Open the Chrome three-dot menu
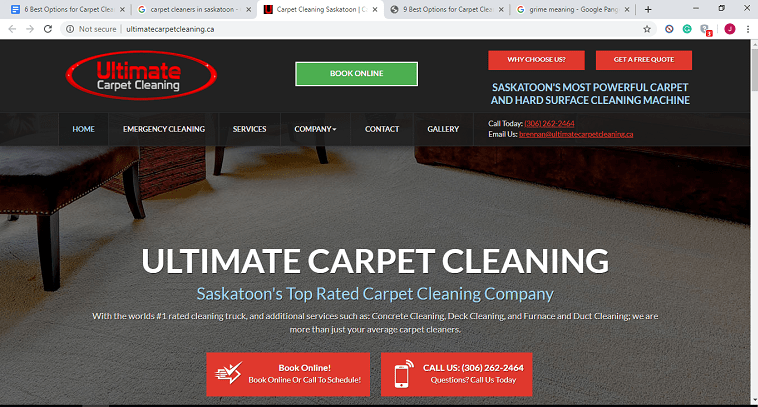758x407 pixels. [747, 29]
